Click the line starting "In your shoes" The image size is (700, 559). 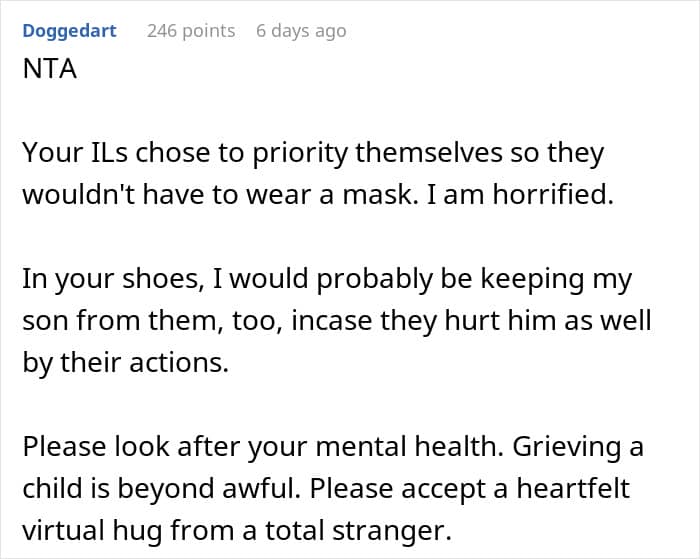tap(327, 280)
